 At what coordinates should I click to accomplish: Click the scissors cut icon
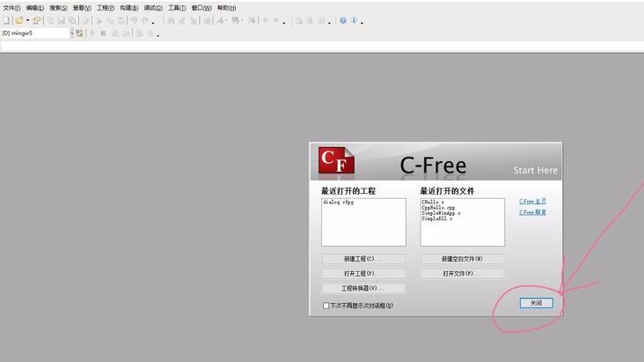point(99,20)
